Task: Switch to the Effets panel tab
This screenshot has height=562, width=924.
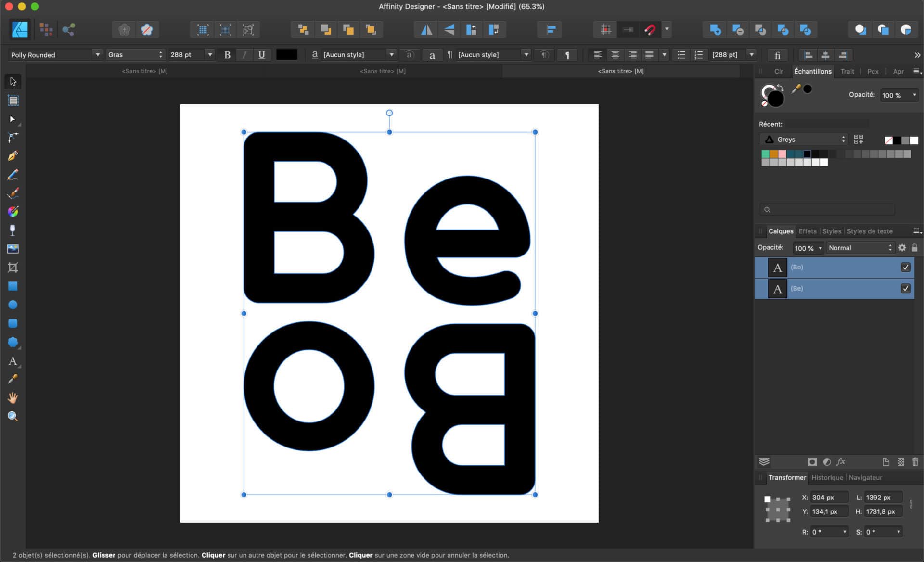Action: tap(808, 231)
